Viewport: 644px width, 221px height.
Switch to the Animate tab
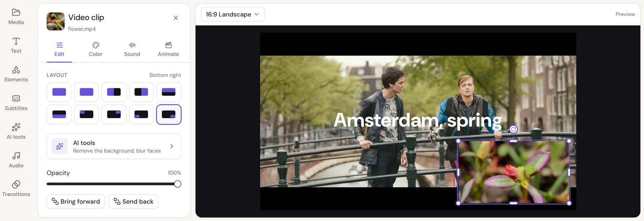168,49
